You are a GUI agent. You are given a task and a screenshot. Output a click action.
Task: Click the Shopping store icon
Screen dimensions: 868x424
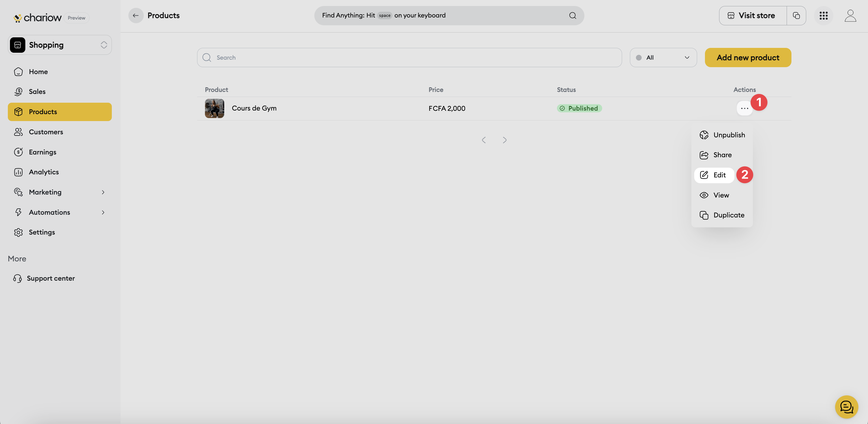(x=17, y=45)
